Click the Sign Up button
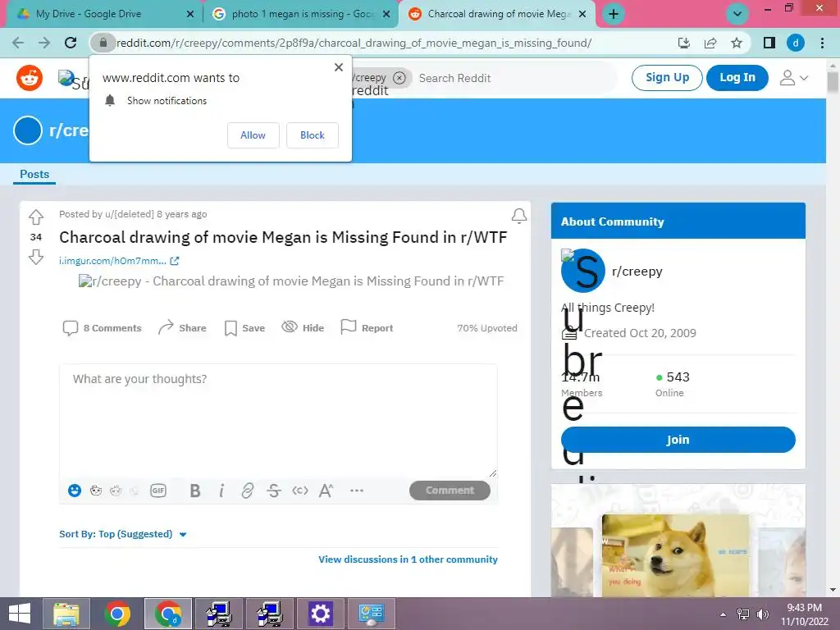840x630 pixels. click(x=667, y=78)
